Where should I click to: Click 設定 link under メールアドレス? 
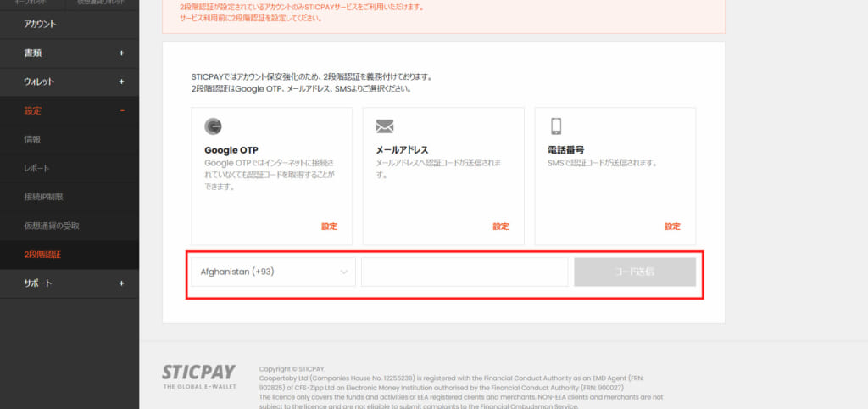pyautogui.click(x=501, y=226)
